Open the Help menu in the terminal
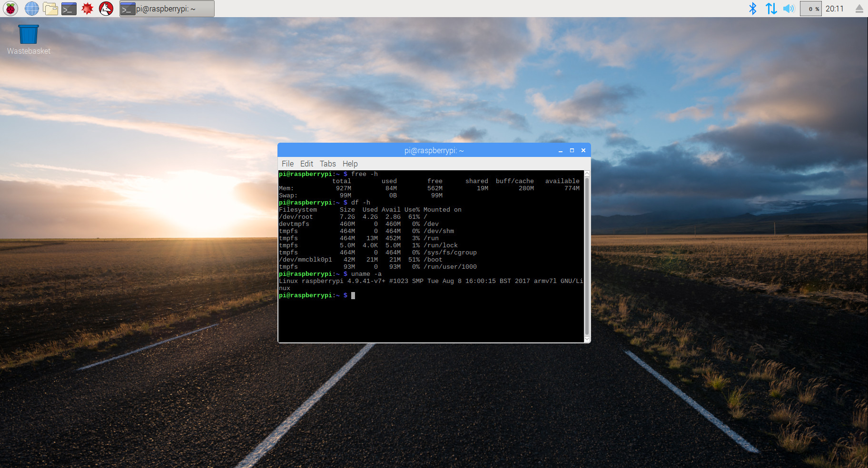This screenshot has width=868, height=468. point(350,164)
